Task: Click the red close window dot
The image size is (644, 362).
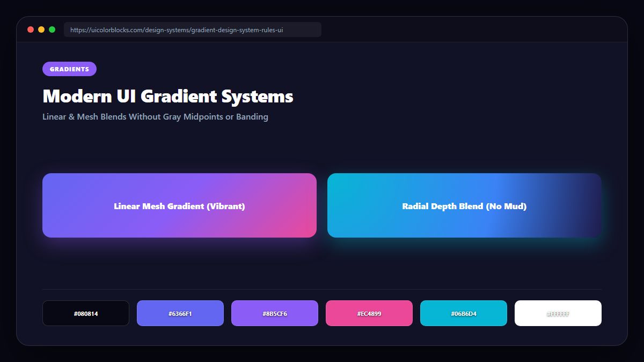Action: point(31,29)
